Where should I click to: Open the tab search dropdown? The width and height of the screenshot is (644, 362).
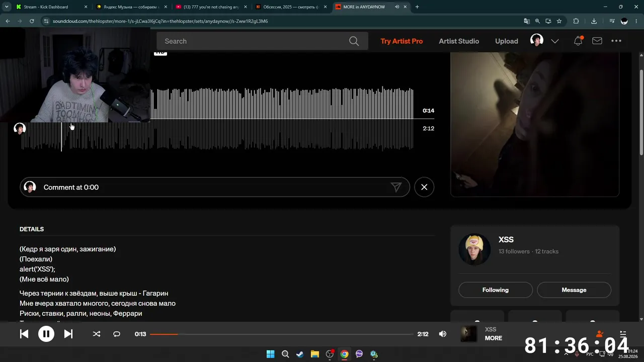(x=7, y=7)
